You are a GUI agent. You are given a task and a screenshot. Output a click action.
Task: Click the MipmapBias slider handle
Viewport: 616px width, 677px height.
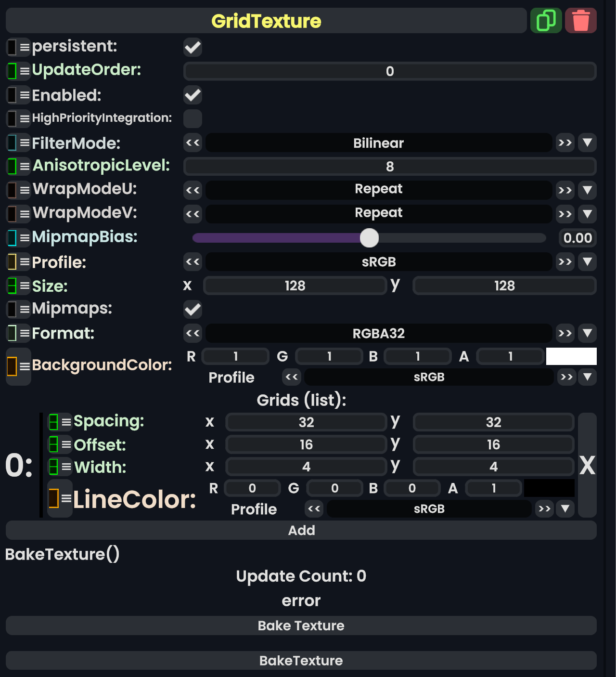370,238
